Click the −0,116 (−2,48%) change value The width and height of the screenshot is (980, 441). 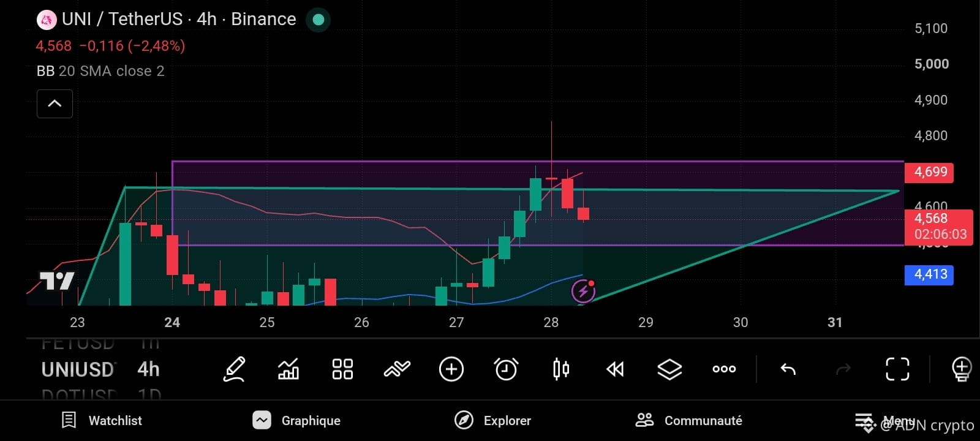coord(132,46)
